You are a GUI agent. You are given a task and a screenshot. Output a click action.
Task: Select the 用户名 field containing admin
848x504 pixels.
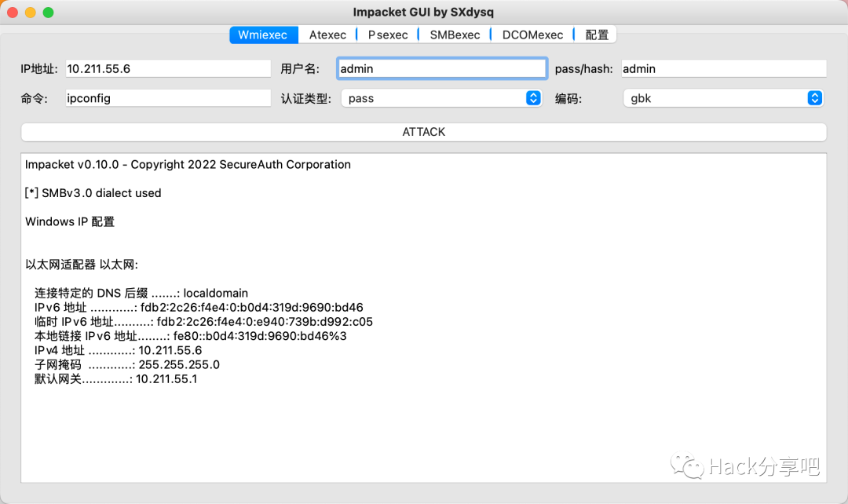coord(441,68)
